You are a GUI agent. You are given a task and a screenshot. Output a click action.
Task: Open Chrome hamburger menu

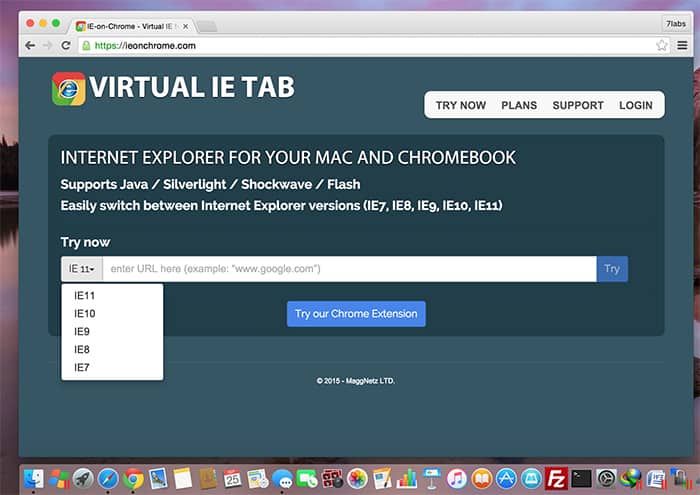pos(682,45)
